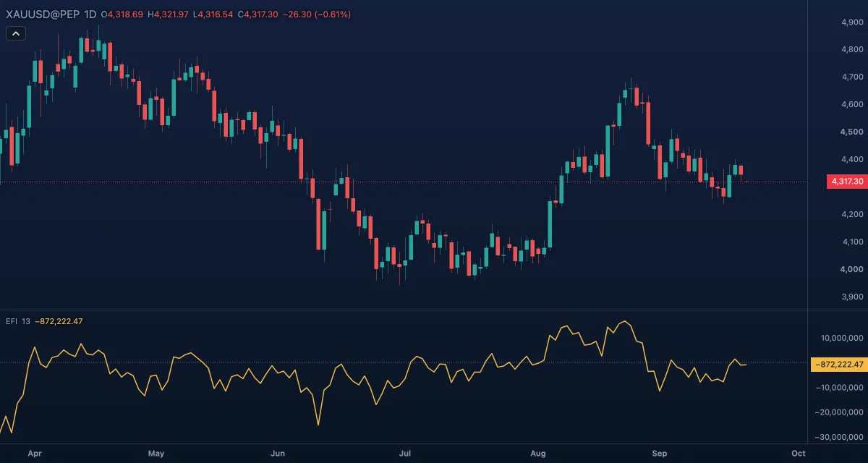
Task: Click the 4,100 price axis label
Action: coord(852,242)
